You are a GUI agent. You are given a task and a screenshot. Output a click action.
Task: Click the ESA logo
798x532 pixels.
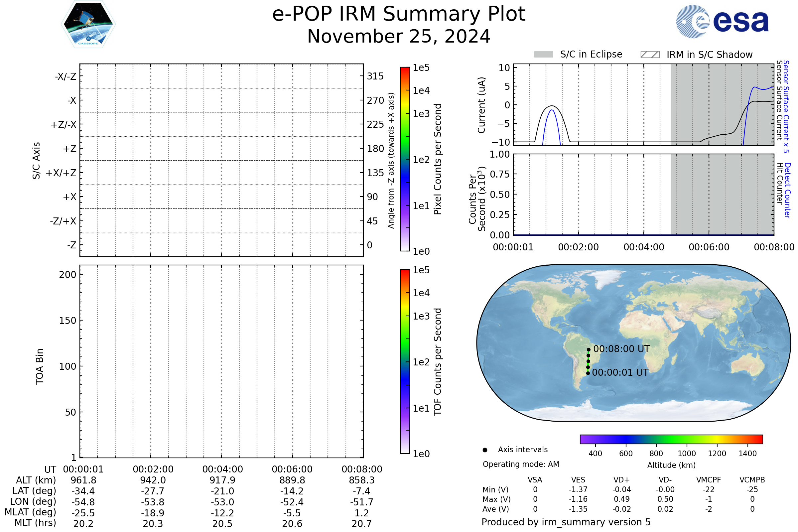(722, 21)
